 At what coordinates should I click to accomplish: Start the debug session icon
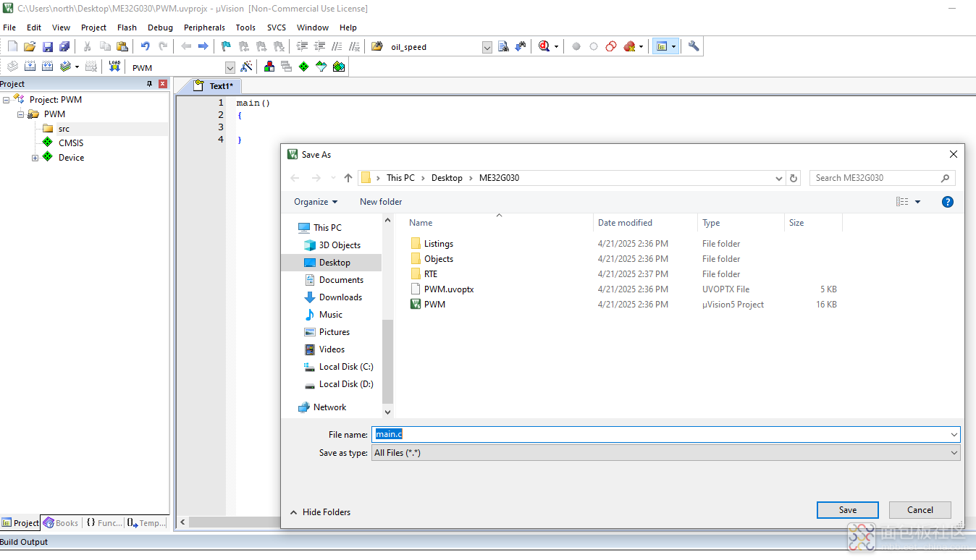(544, 46)
